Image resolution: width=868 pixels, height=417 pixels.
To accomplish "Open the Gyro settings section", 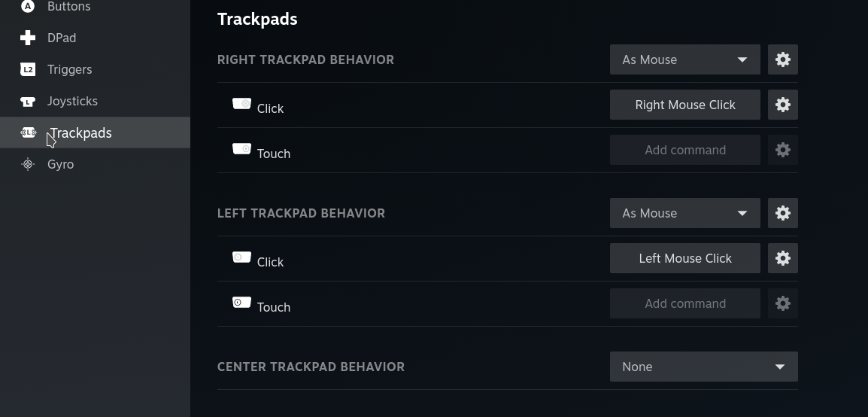I will (x=60, y=164).
